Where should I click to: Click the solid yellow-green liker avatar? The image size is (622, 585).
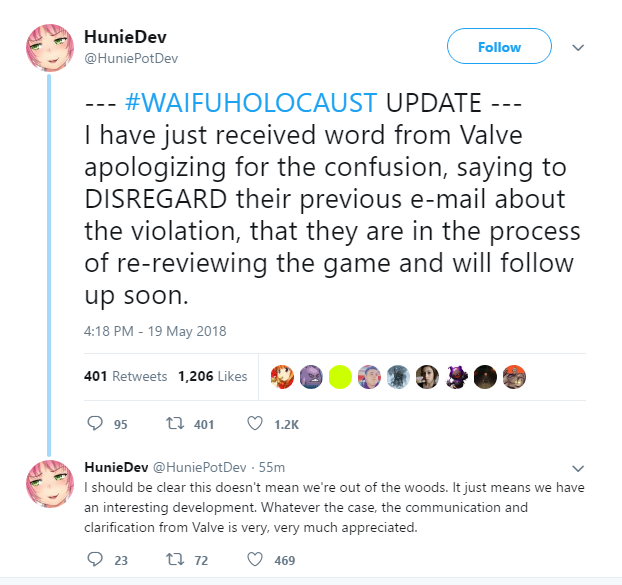340,377
